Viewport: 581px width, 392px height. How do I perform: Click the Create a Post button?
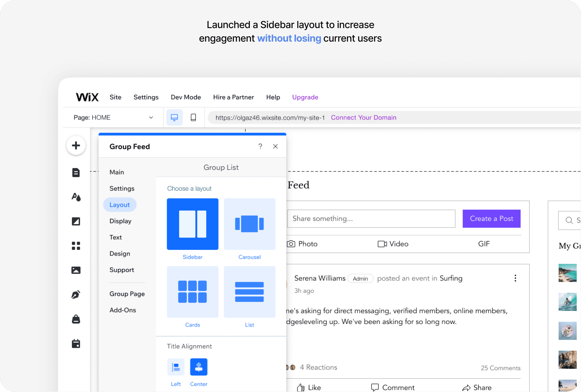coord(491,219)
